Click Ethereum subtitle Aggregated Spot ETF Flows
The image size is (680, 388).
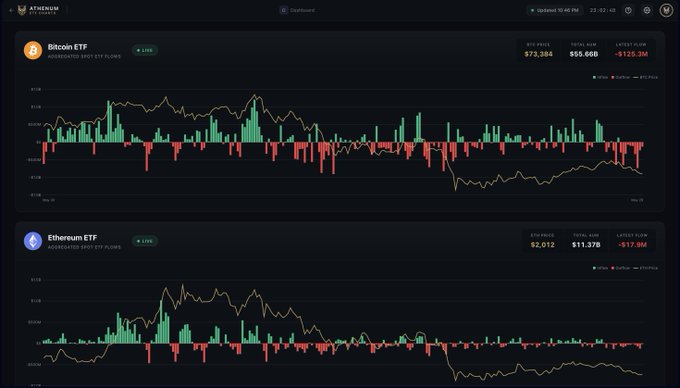click(84, 248)
